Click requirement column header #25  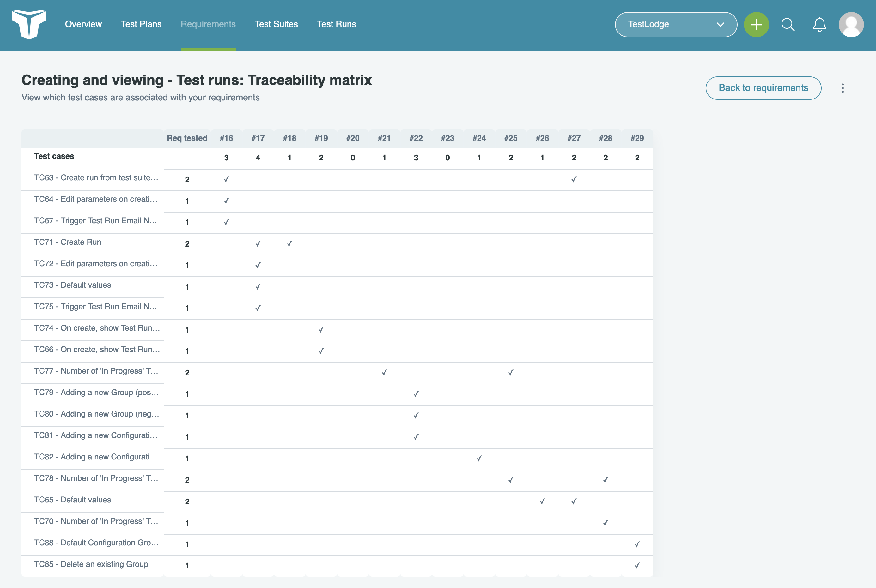point(511,138)
